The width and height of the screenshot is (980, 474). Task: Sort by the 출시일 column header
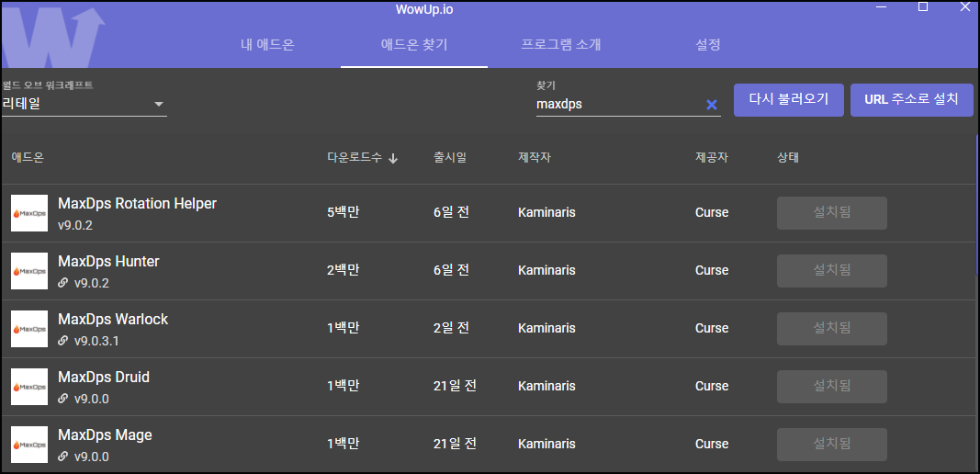coord(450,158)
